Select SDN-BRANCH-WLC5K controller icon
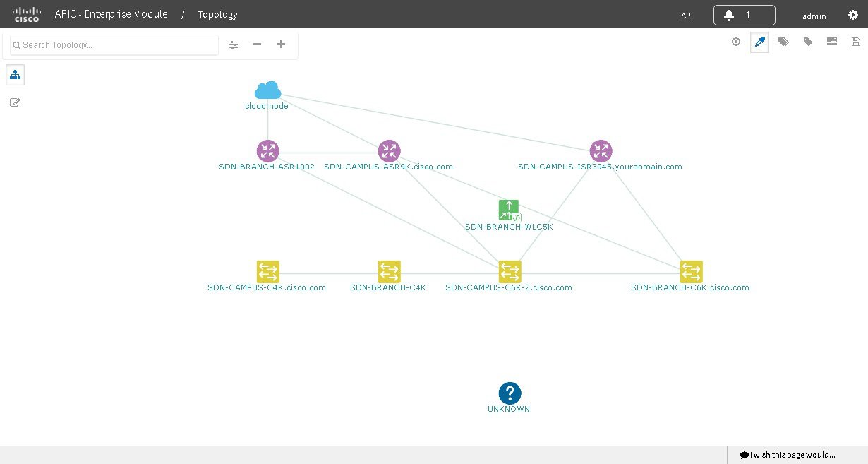Image resolution: width=868 pixels, height=464 pixels. pyautogui.click(x=509, y=210)
